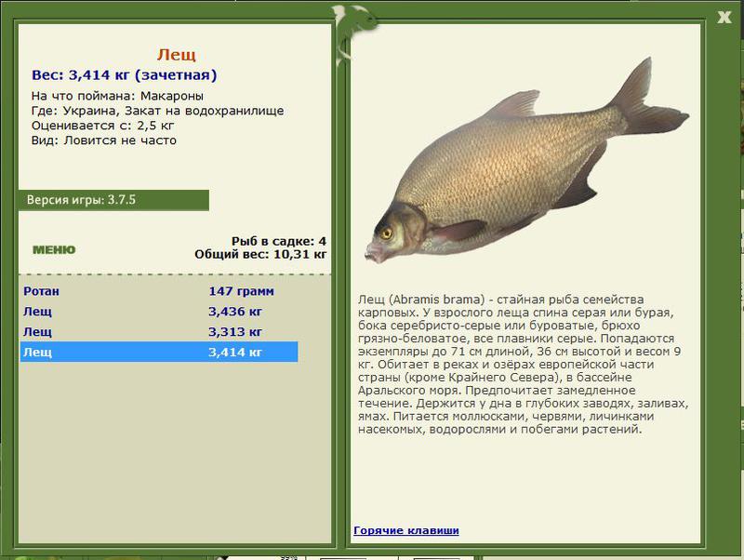Click the red Лещ title heading
Image resolution: width=744 pixels, height=560 pixels.
pos(176,55)
